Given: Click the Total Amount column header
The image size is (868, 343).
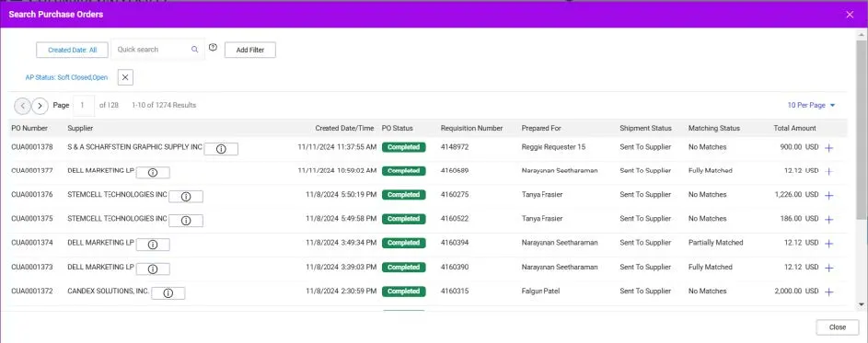Looking at the screenshot, I should pos(795,129).
